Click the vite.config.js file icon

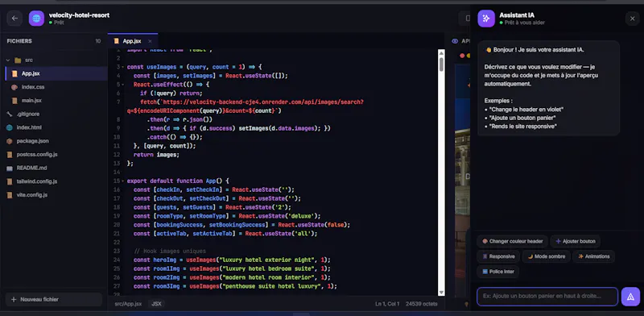pyautogui.click(x=10, y=195)
